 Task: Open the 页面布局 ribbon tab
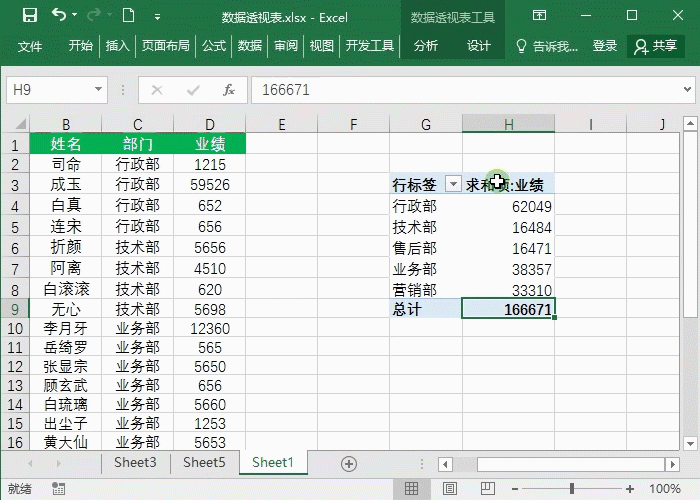coord(165,46)
